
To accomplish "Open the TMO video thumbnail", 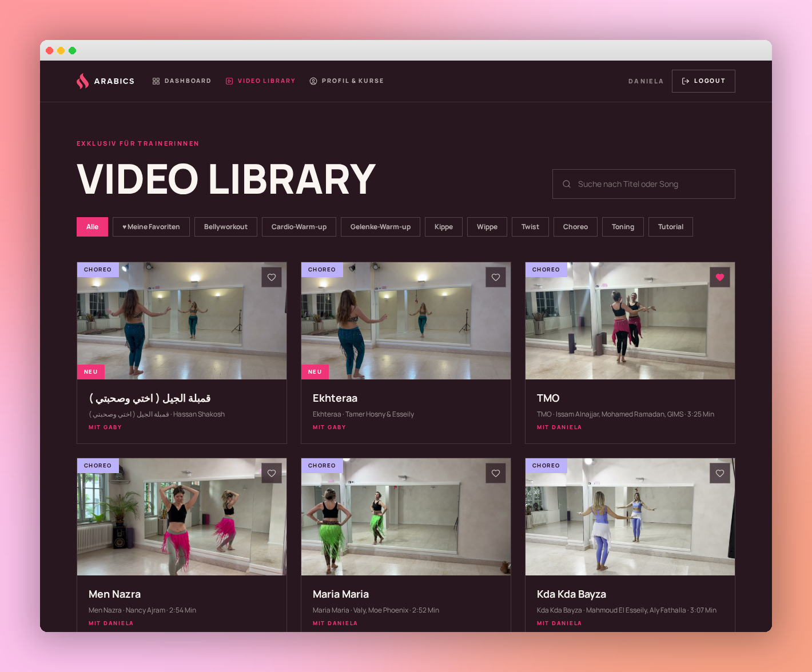I will (630, 321).
